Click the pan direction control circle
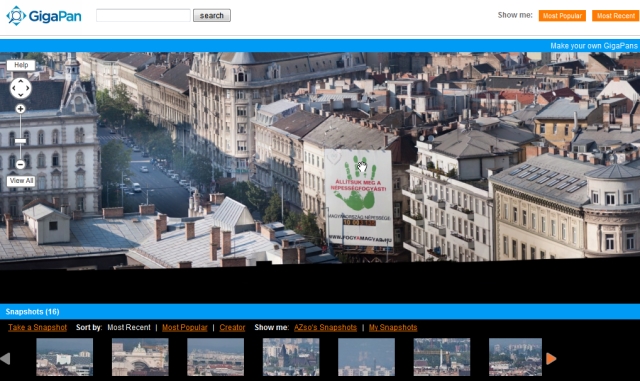Viewport: 640px width, 381px height. point(20,88)
